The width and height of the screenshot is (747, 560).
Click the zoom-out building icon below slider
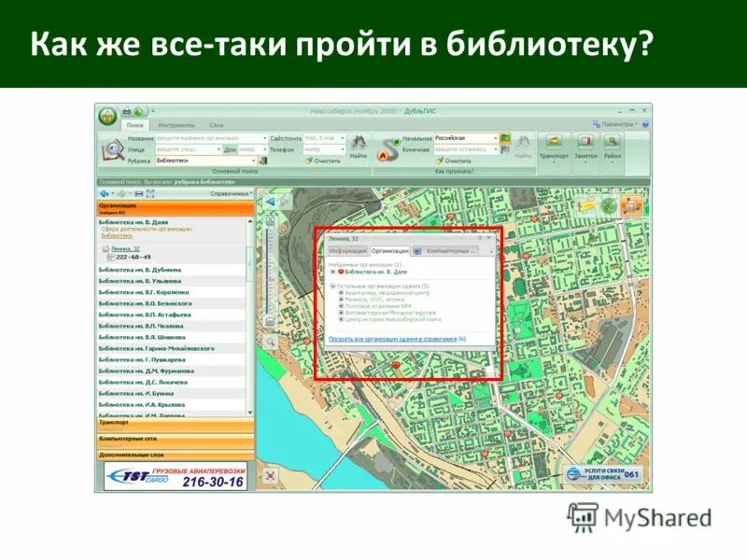pyautogui.click(x=270, y=321)
